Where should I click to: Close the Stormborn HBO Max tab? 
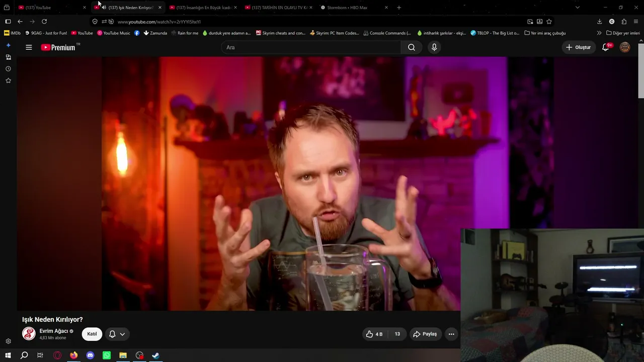(x=386, y=8)
